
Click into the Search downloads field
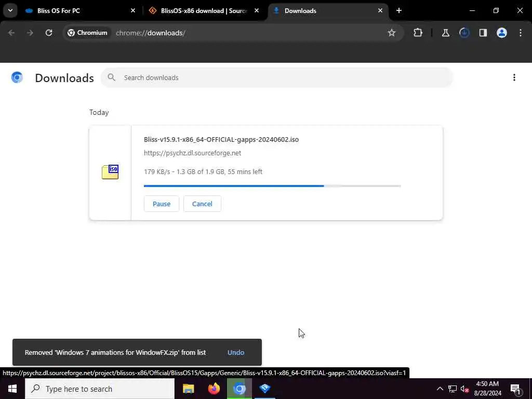tap(277, 78)
